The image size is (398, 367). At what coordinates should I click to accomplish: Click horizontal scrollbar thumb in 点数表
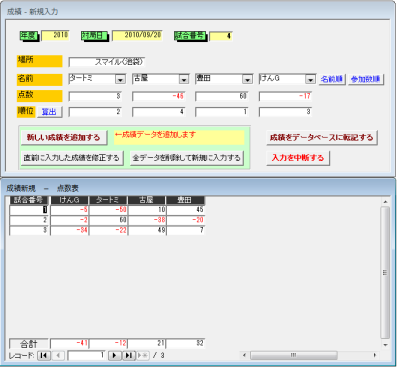click(x=294, y=355)
